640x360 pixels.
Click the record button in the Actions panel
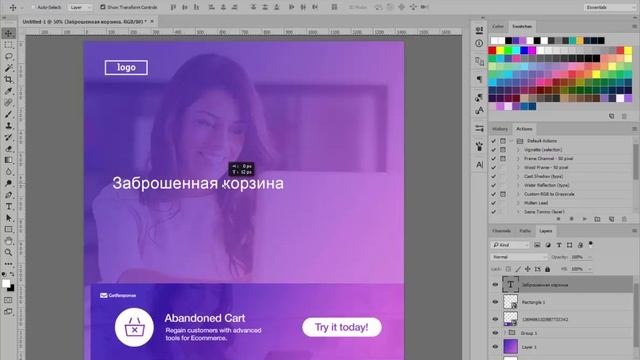tap(571, 219)
